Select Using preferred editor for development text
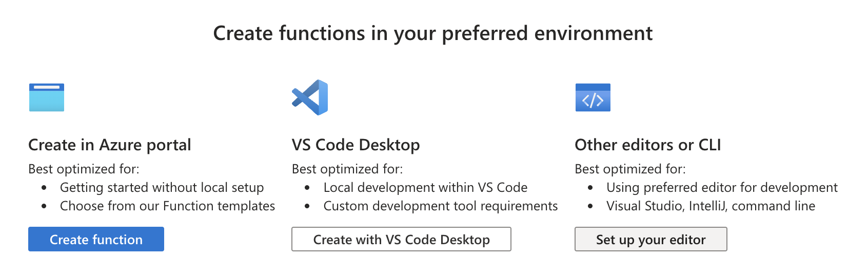This screenshot has width=868, height=276. (722, 188)
